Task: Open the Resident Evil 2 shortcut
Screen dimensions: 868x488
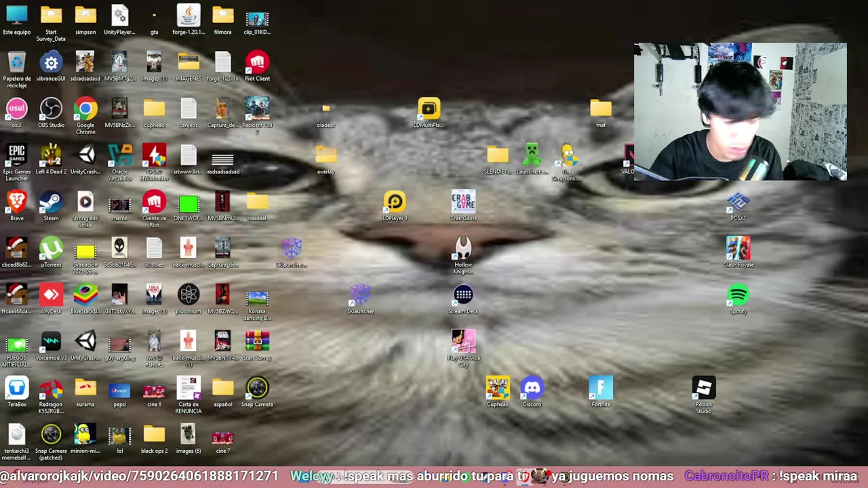Action: pyautogui.click(x=257, y=117)
